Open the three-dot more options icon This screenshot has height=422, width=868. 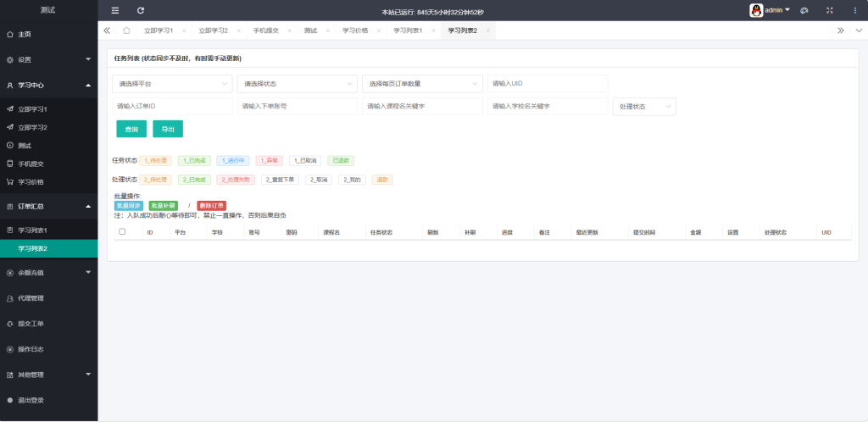tap(854, 10)
